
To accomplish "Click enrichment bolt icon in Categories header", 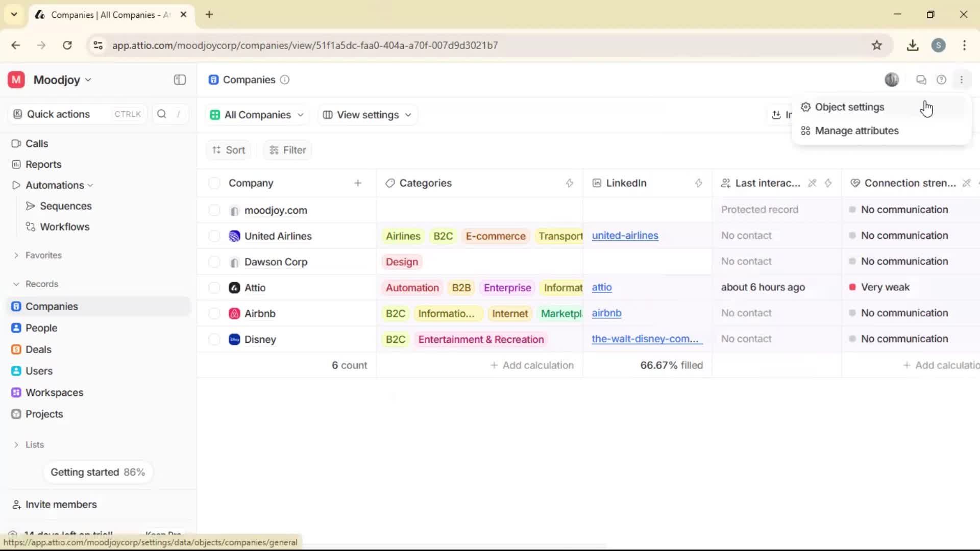I will pyautogui.click(x=570, y=183).
